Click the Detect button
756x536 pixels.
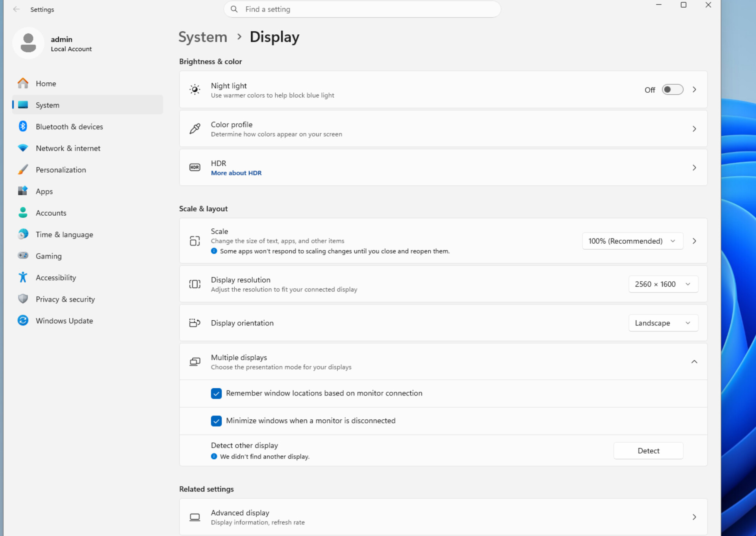point(648,451)
